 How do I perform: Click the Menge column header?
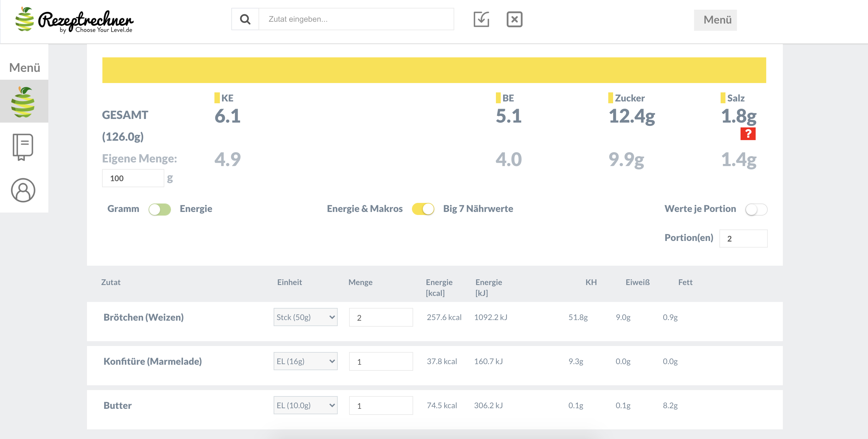pyautogui.click(x=360, y=282)
